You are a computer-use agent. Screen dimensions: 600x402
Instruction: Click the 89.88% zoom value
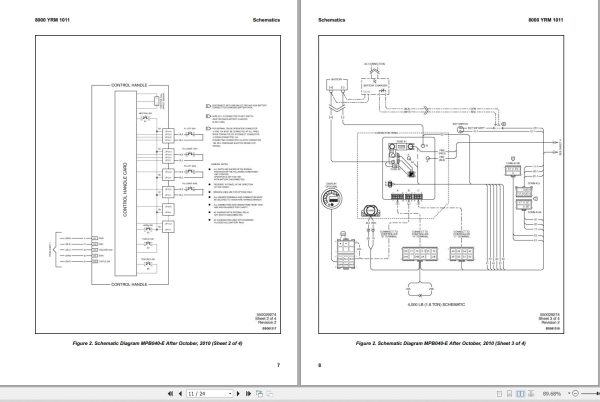click(552, 394)
